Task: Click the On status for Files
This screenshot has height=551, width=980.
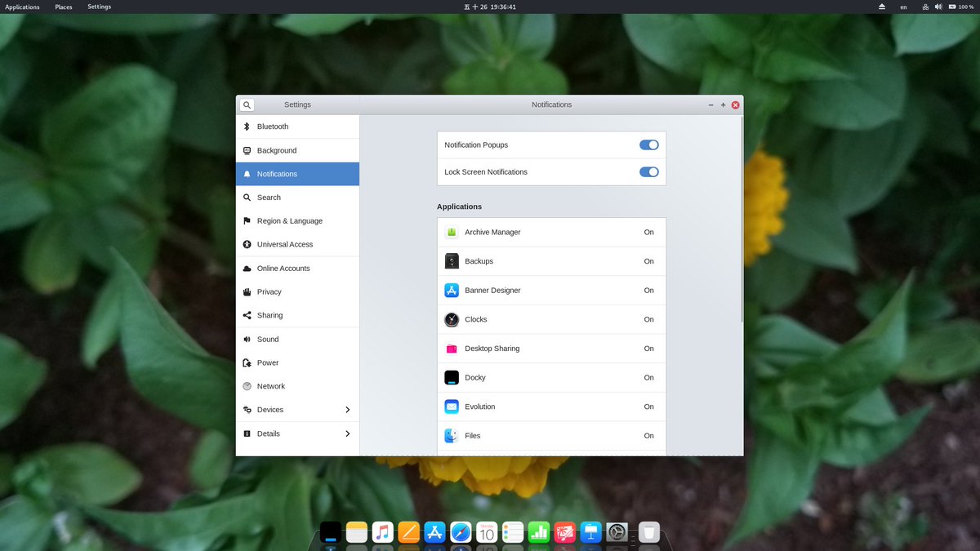Action: (648, 435)
